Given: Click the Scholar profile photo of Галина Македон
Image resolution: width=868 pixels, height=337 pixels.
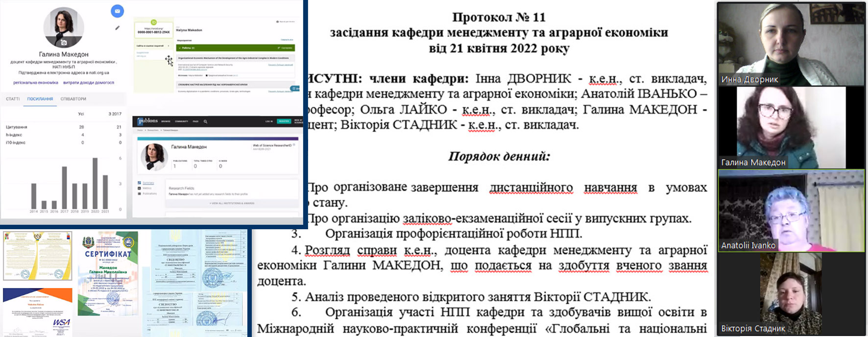Looking at the screenshot, I should (64, 27).
